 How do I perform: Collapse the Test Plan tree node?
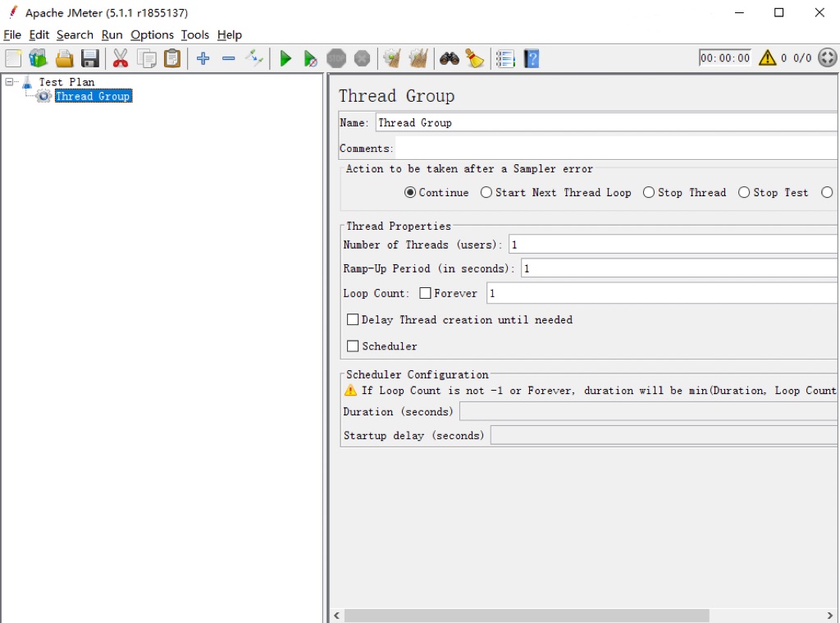(x=9, y=82)
